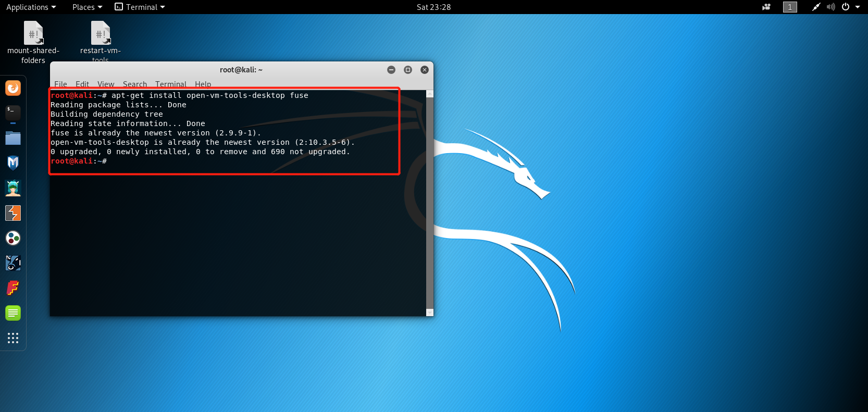Launch Maltego from the dock
This screenshot has width=868, height=412.
point(13,263)
